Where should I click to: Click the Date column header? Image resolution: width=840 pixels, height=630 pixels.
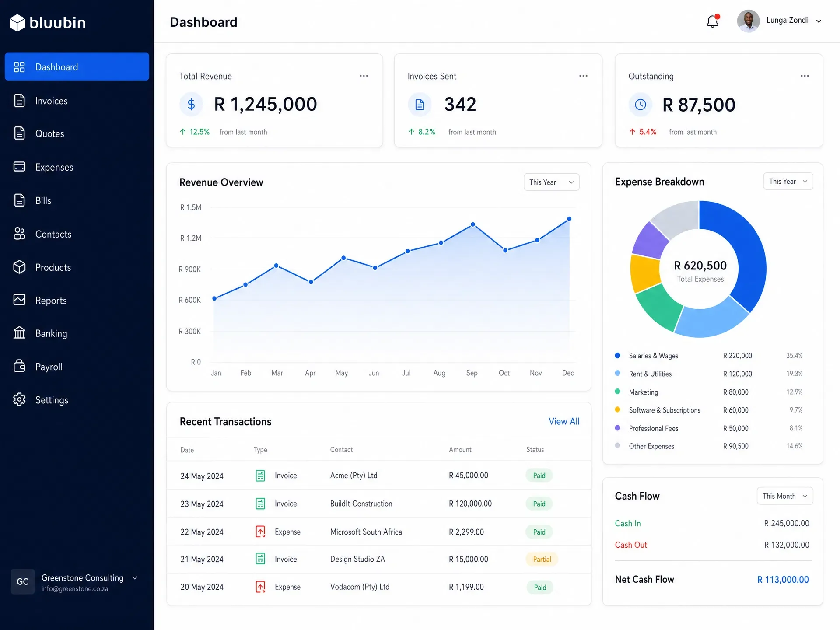(187, 450)
